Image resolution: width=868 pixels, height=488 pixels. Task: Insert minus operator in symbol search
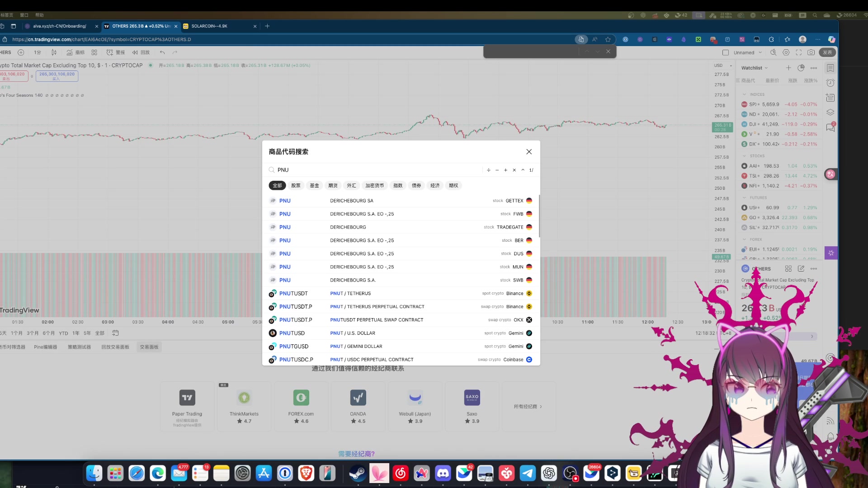click(497, 170)
